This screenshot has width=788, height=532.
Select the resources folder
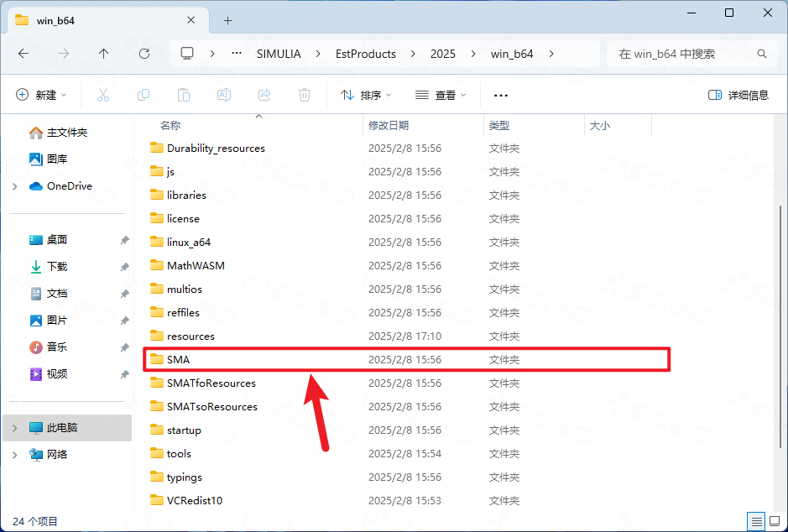click(182, 336)
